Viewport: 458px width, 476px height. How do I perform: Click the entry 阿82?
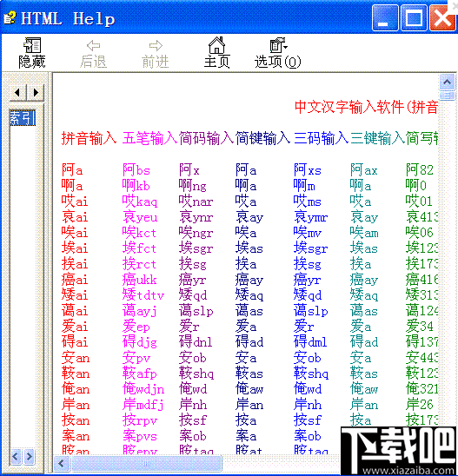pos(420,170)
